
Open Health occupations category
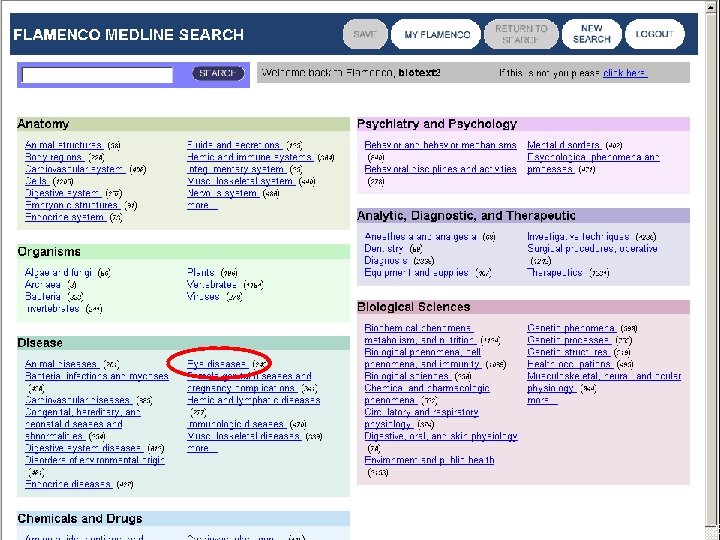tap(570, 364)
